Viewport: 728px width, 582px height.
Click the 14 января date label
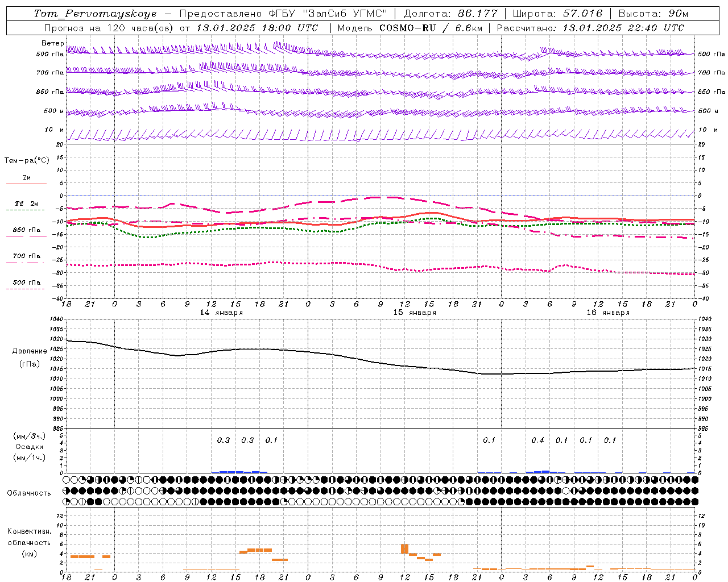(x=221, y=313)
